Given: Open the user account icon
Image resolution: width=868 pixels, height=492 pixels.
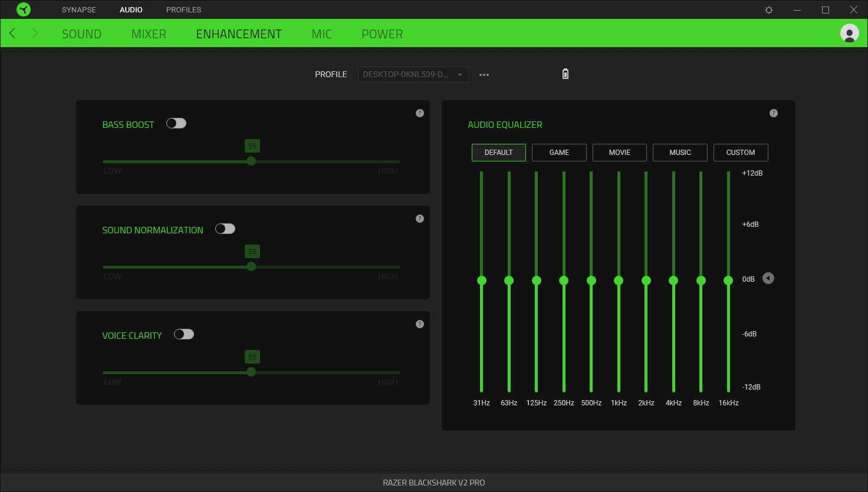Looking at the screenshot, I should coord(849,33).
